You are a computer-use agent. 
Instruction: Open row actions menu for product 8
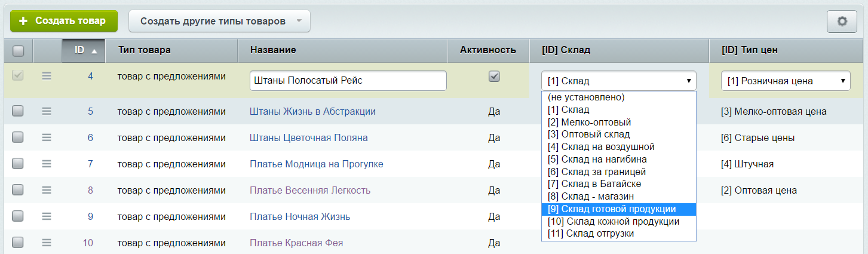pyautogui.click(x=47, y=190)
